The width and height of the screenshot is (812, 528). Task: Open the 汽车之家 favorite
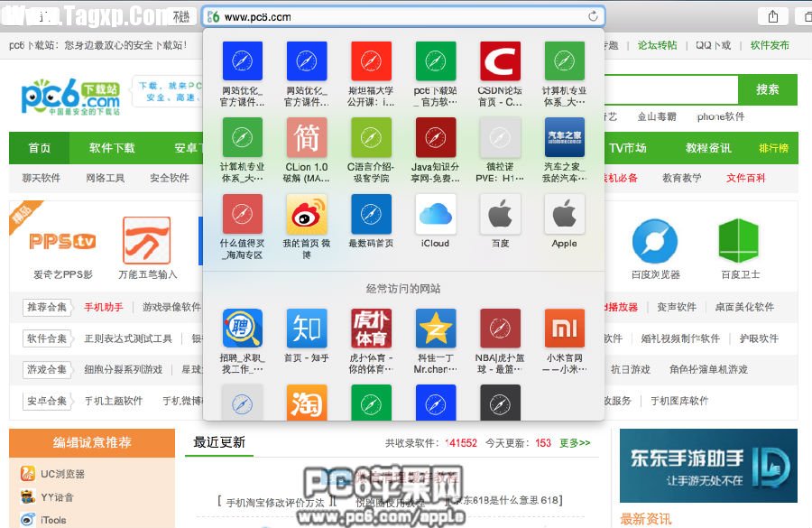pyautogui.click(x=565, y=137)
